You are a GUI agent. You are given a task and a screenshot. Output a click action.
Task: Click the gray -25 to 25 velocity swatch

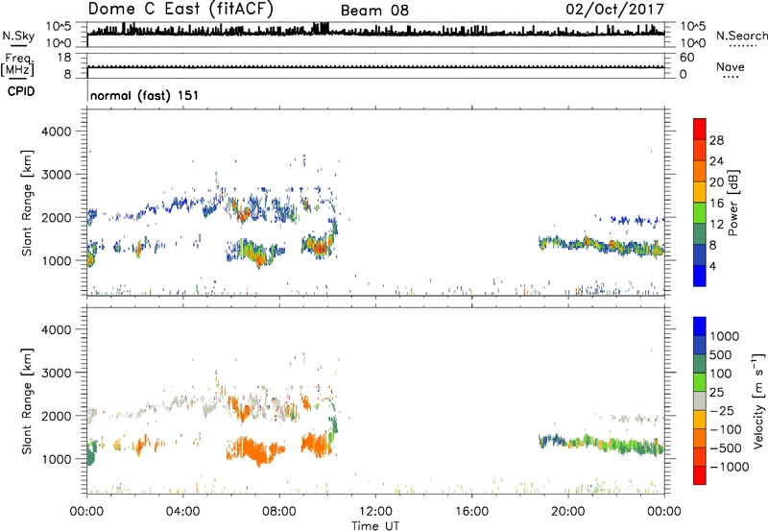tap(700, 401)
